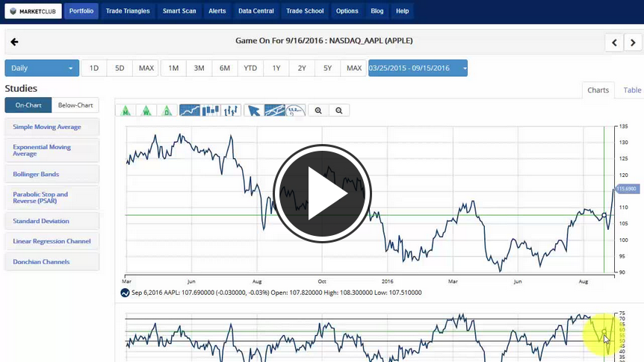Select the Fibonacci arc tool
The width and height of the screenshot is (644, 362).
[x=295, y=110]
